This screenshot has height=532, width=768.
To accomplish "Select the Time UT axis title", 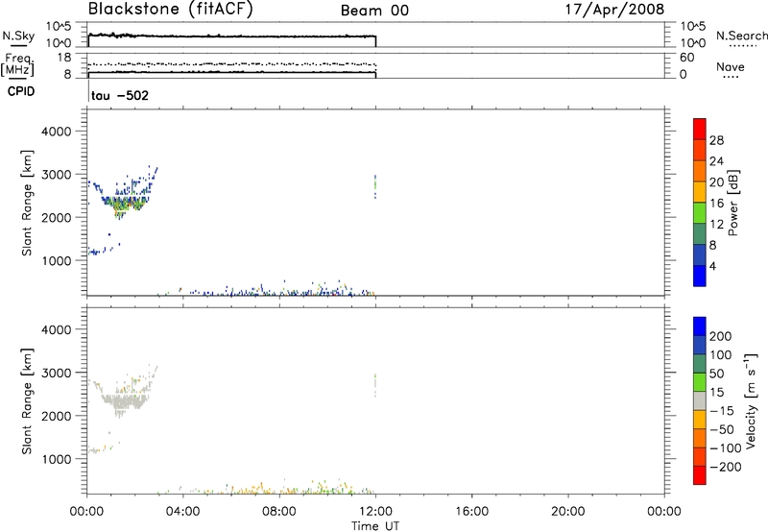I will [375, 526].
